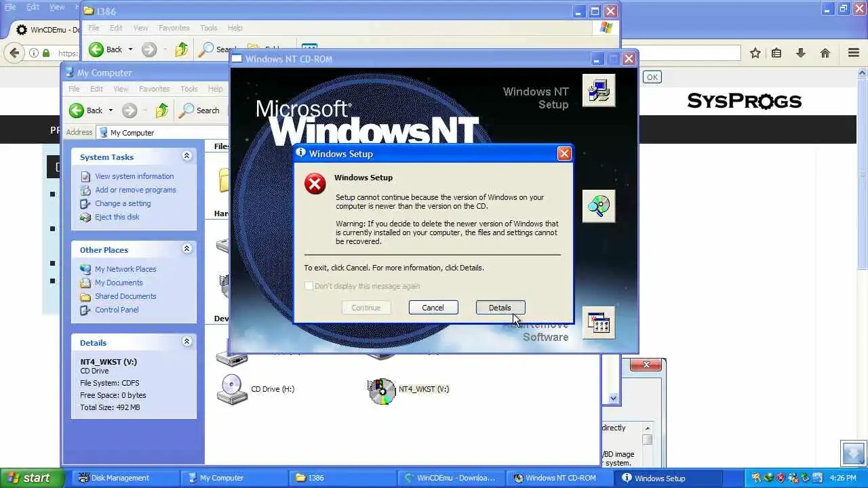Open Favorites menu in My Computer

click(x=154, y=89)
